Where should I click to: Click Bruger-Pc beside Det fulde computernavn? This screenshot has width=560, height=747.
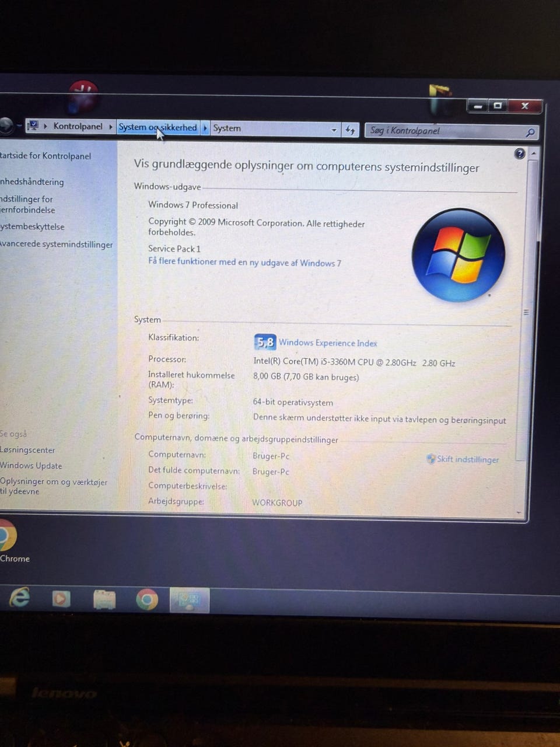click(x=271, y=472)
